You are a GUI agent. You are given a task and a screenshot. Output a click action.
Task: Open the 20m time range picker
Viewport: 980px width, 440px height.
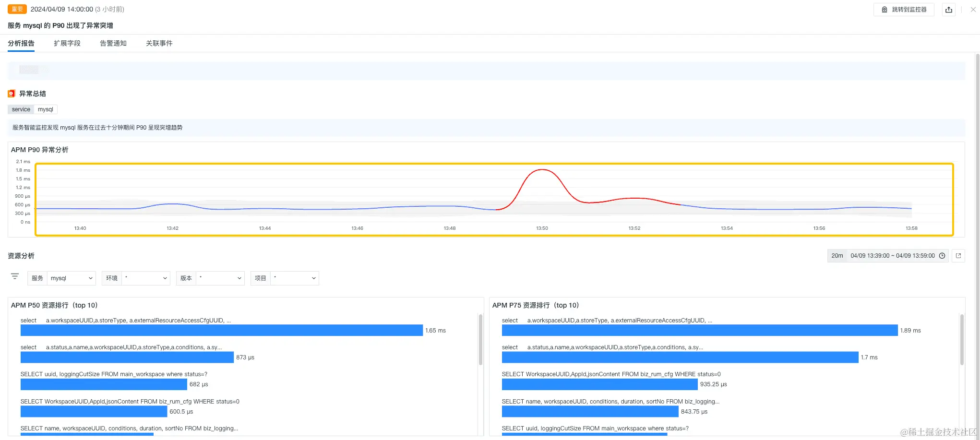[888, 256]
